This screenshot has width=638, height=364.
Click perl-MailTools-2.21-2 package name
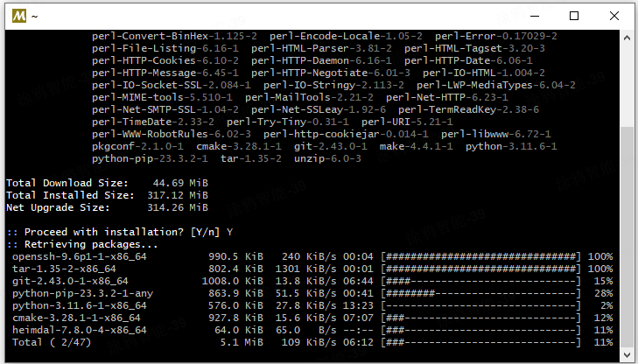(309, 97)
